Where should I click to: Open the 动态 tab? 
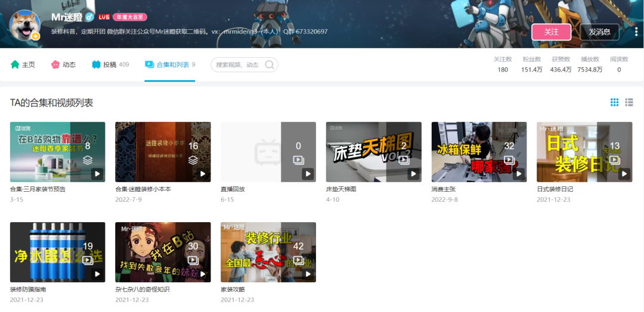63,64
